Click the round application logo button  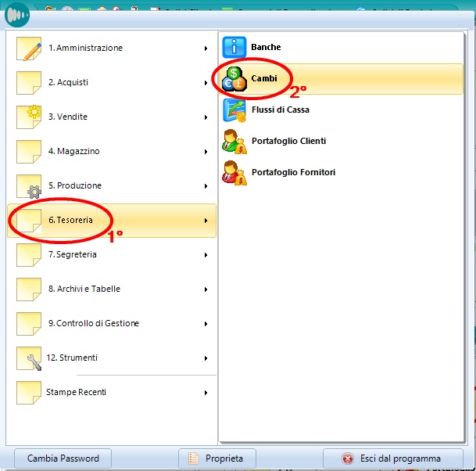click(x=18, y=15)
